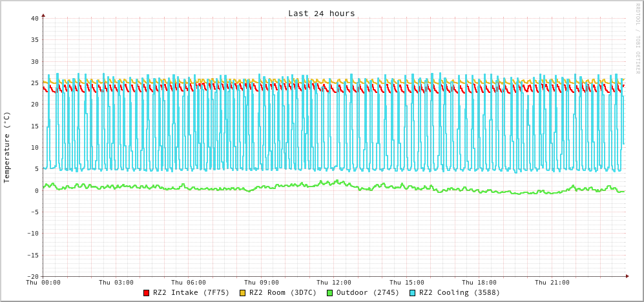
Task: Click the Thu 21:00 time axis label
Action: tap(552, 283)
